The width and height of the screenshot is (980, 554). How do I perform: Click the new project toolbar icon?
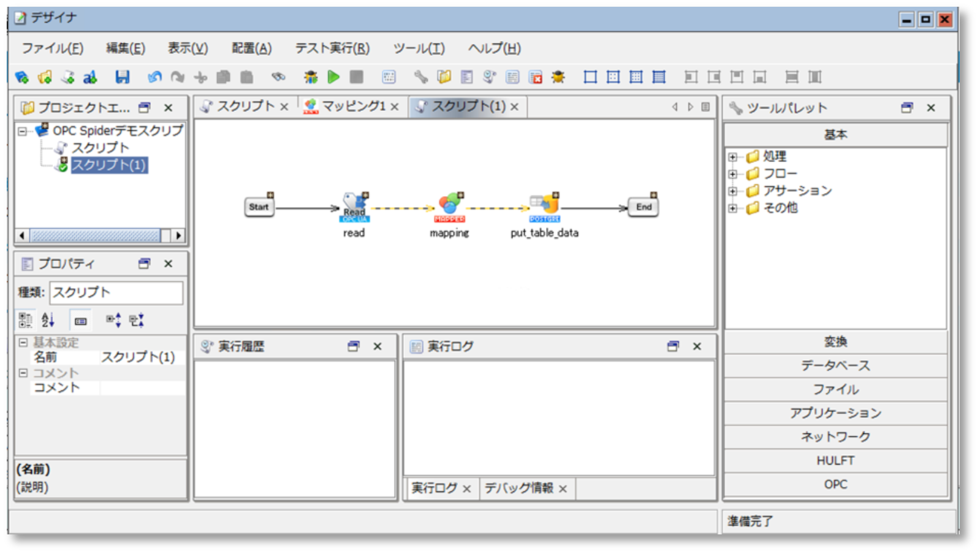click(x=22, y=77)
